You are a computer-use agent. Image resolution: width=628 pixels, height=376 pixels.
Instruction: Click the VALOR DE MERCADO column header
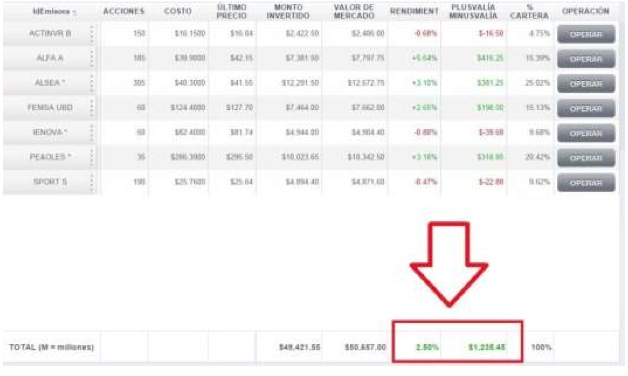coord(354,12)
